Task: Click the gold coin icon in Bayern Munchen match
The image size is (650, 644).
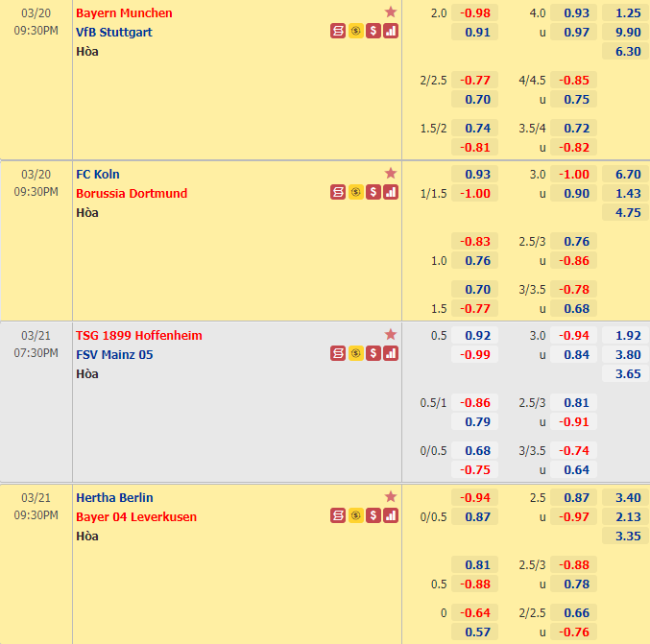Action: click(355, 31)
